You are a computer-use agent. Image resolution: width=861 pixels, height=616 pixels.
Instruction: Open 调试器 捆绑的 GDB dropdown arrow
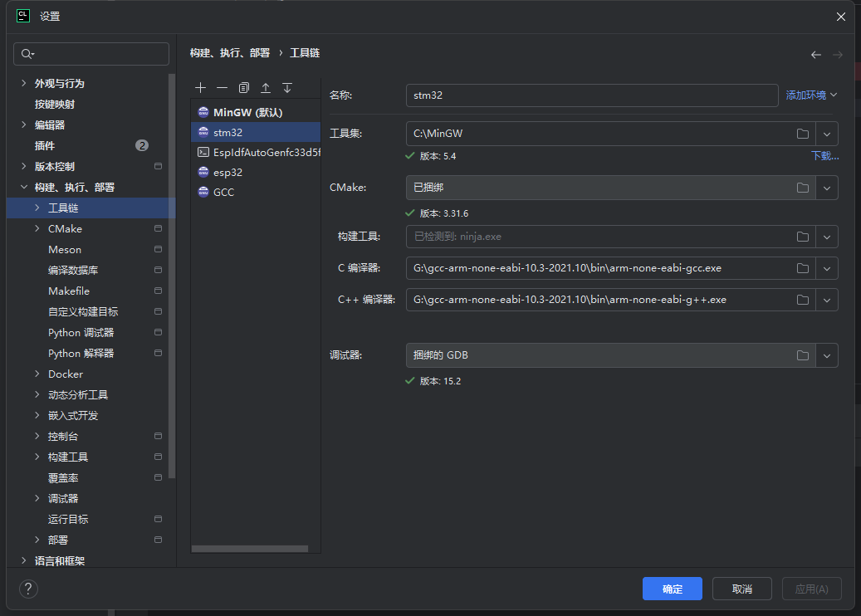pyautogui.click(x=827, y=355)
